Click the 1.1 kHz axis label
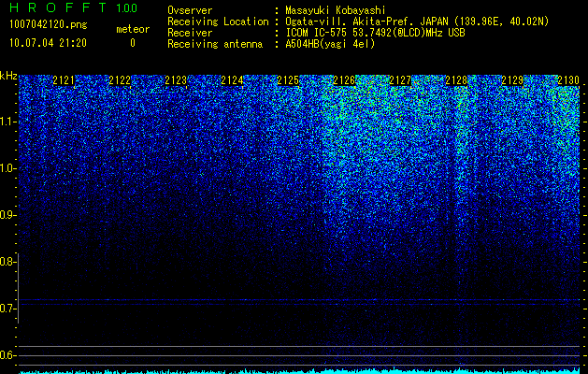The image size is (588, 374). [7, 122]
